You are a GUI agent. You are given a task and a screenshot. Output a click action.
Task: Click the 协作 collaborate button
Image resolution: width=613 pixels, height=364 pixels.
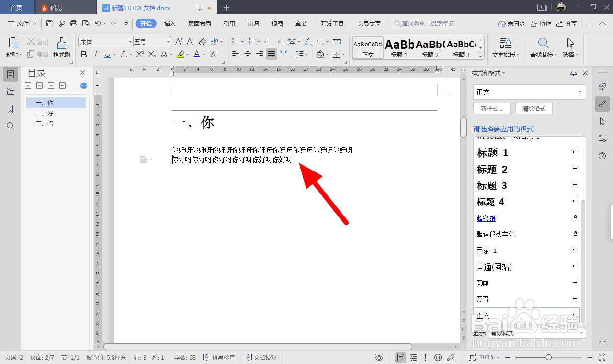(x=541, y=23)
